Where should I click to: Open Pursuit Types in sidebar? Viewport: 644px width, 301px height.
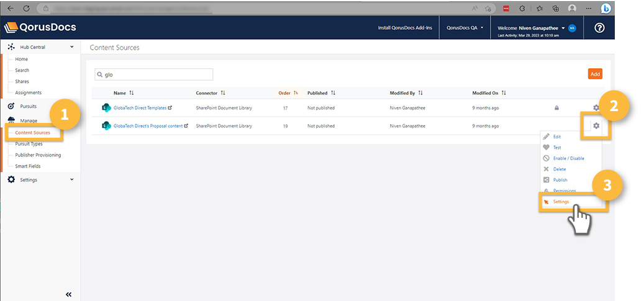click(29, 144)
